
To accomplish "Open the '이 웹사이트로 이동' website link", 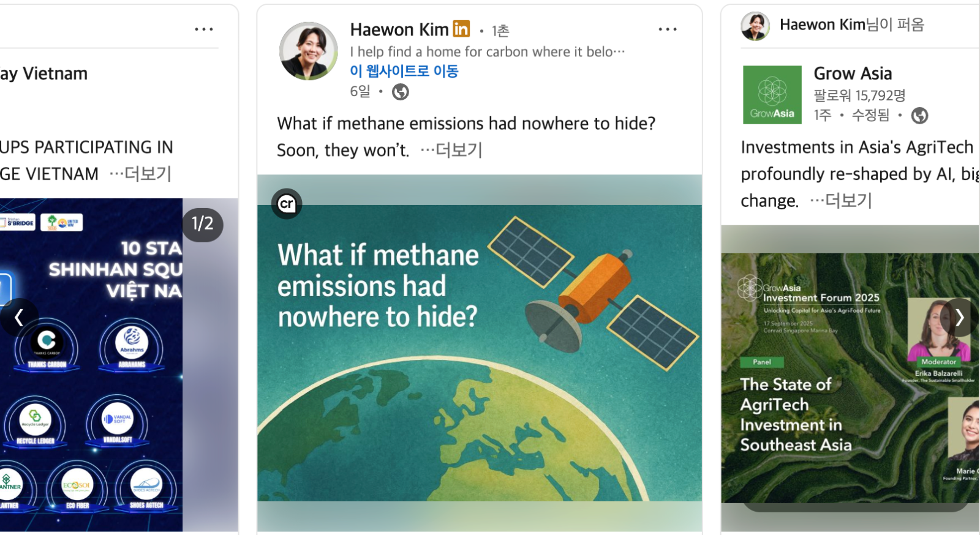I will point(404,72).
